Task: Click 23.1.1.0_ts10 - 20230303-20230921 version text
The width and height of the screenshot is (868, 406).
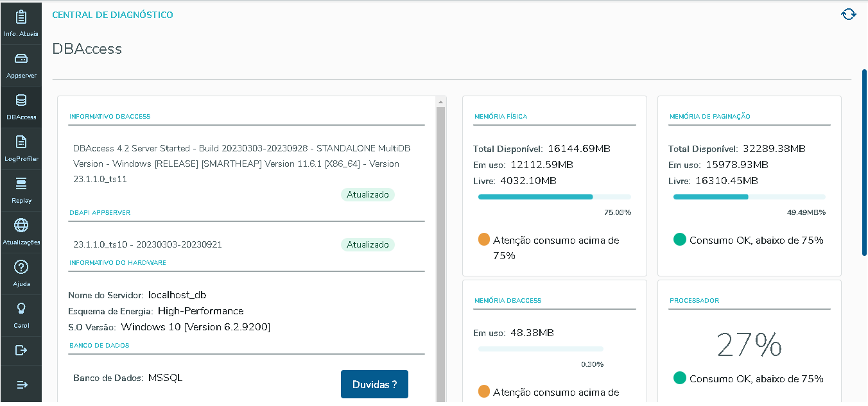Action: click(148, 244)
